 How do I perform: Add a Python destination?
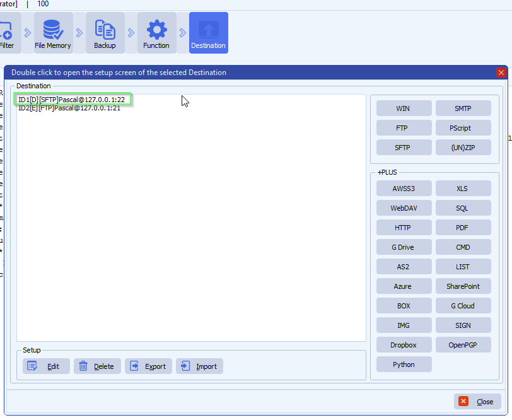[404, 365]
